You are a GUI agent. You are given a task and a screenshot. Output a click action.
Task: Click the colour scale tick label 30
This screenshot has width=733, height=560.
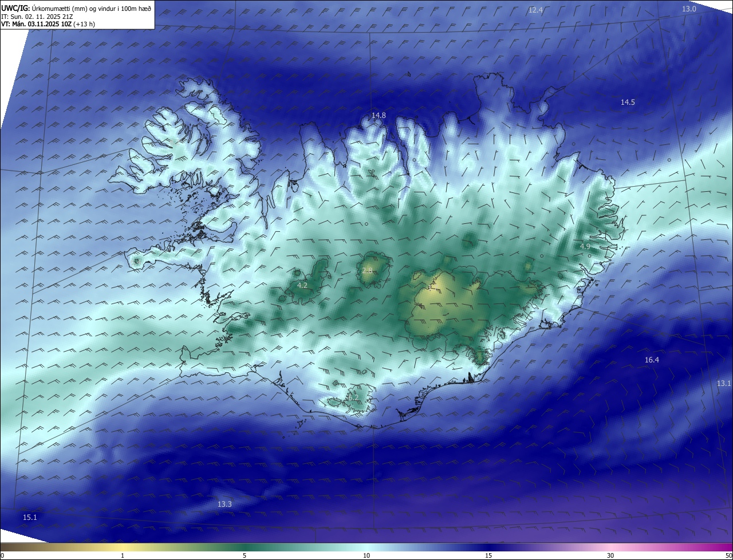(610, 555)
